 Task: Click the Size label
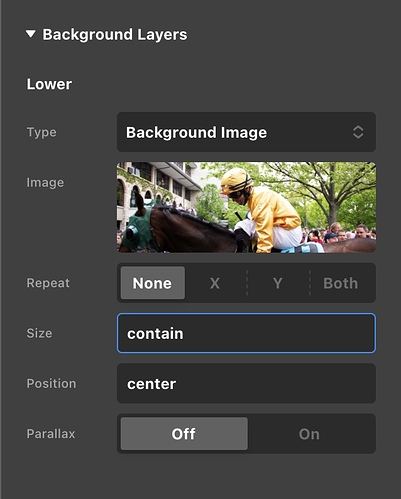tap(39, 333)
